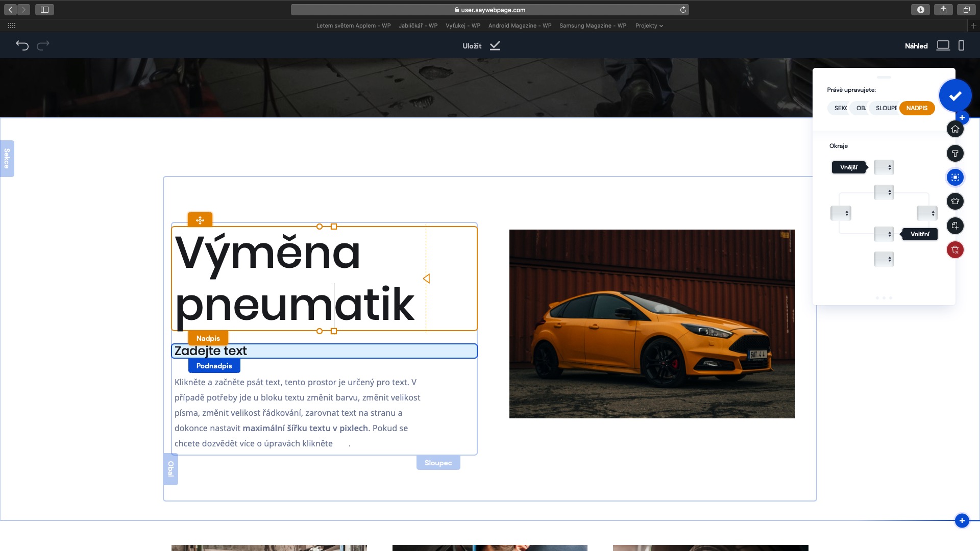Switch to desktop laptop preview icon
Screen dimensions: 980x551
[x=943, y=46]
